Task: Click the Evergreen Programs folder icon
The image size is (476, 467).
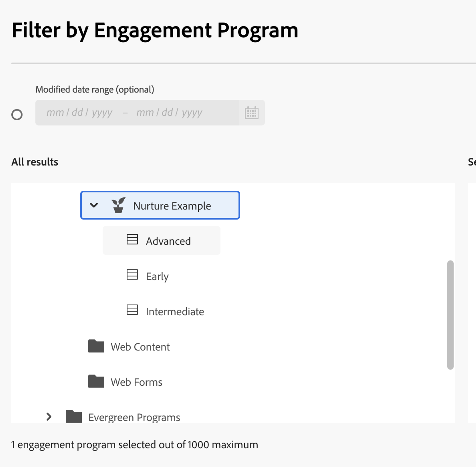Action: (x=74, y=417)
